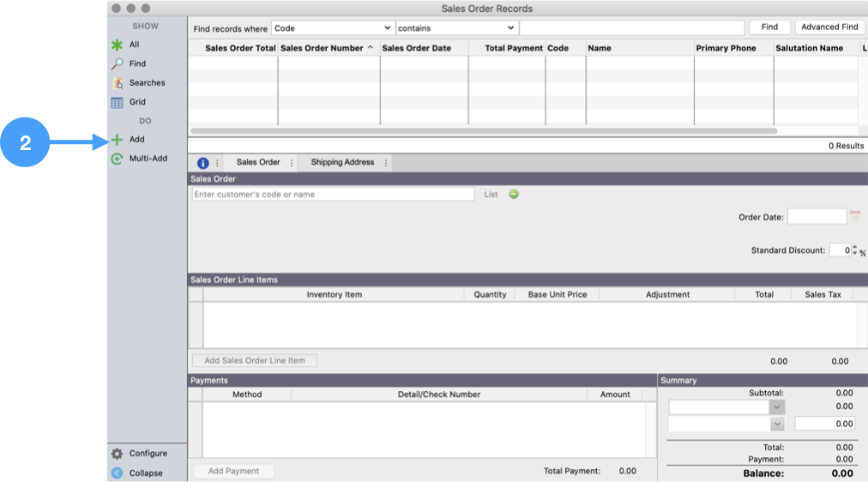Click green add icon beside List
The image size is (868, 482).
(514, 195)
